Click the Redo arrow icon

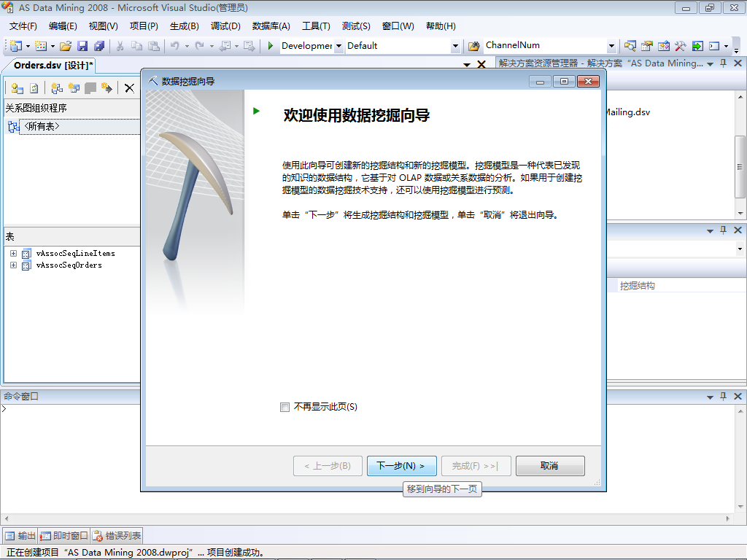click(200, 46)
